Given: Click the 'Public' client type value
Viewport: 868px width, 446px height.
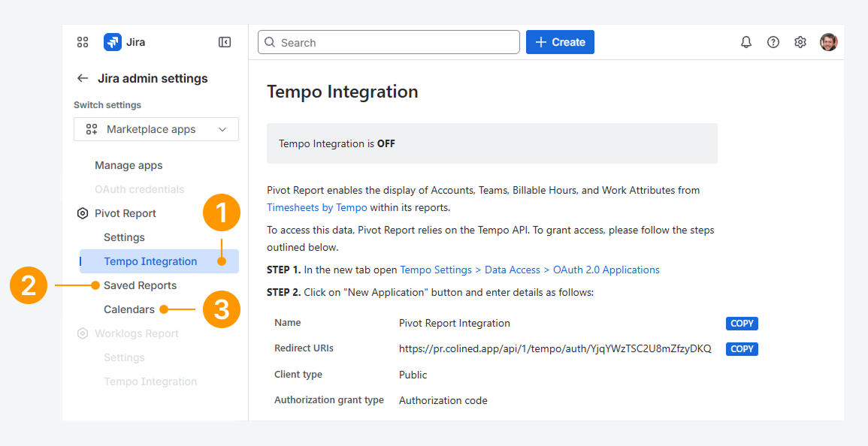Looking at the screenshot, I should point(413,375).
